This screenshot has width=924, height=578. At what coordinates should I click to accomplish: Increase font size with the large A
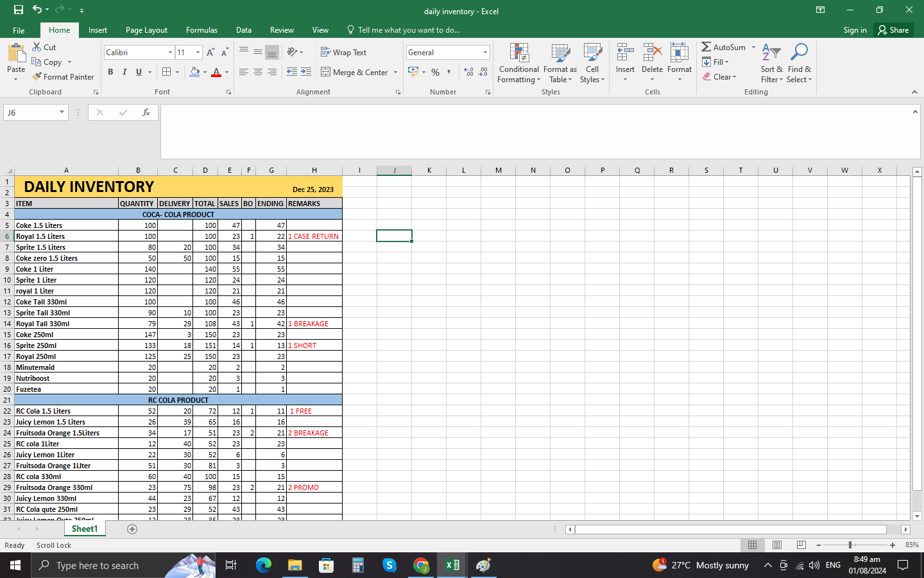point(210,53)
